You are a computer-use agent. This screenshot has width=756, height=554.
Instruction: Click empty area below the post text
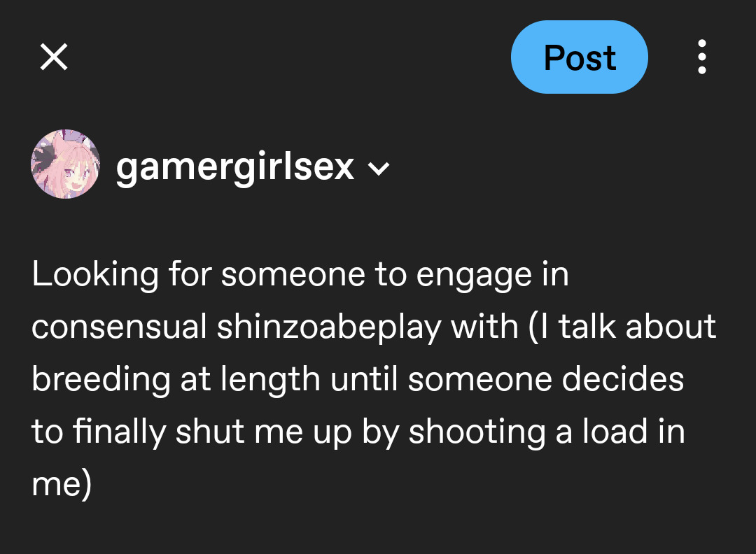coord(378,528)
